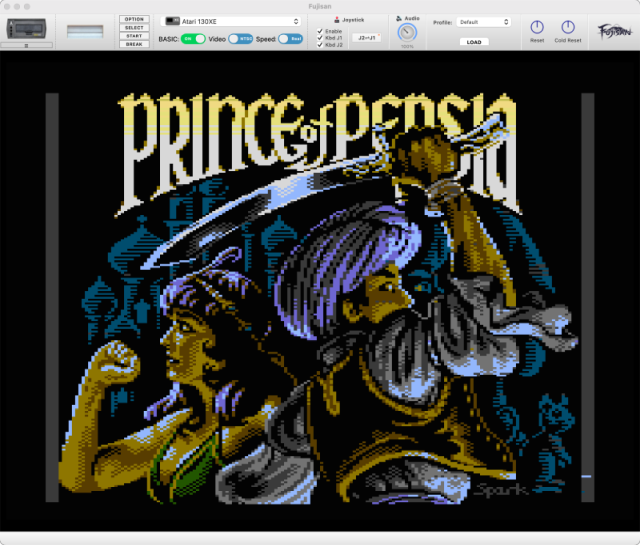Click the Prince of Persia emulator screen
This screenshot has height=545, width=640.
pyautogui.click(x=320, y=291)
